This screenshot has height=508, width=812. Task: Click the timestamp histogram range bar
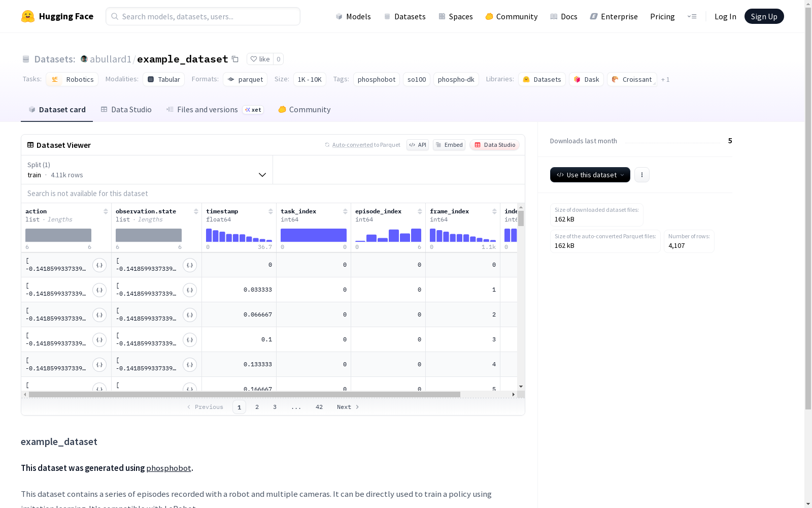pyautogui.click(x=239, y=235)
